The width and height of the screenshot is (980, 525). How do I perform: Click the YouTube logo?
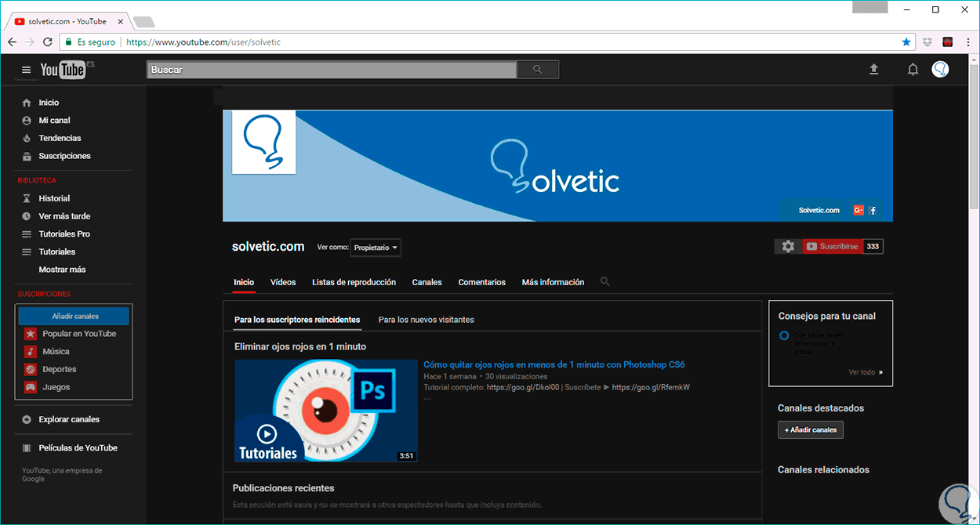[63, 70]
